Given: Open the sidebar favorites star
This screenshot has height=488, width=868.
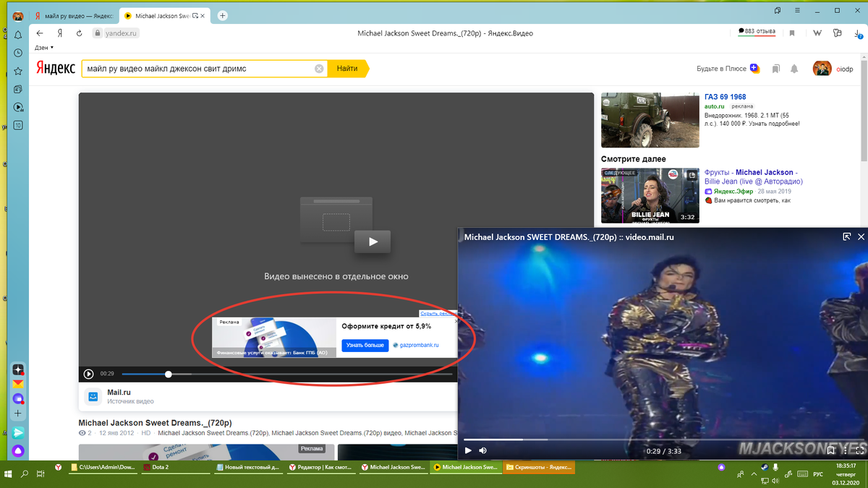Looking at the screenshot, I should (18, 71).
